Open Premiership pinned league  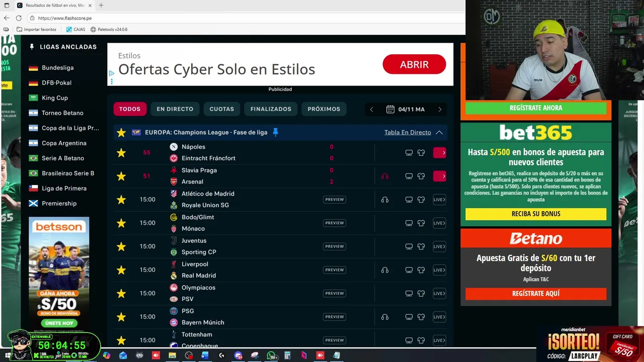59,204
